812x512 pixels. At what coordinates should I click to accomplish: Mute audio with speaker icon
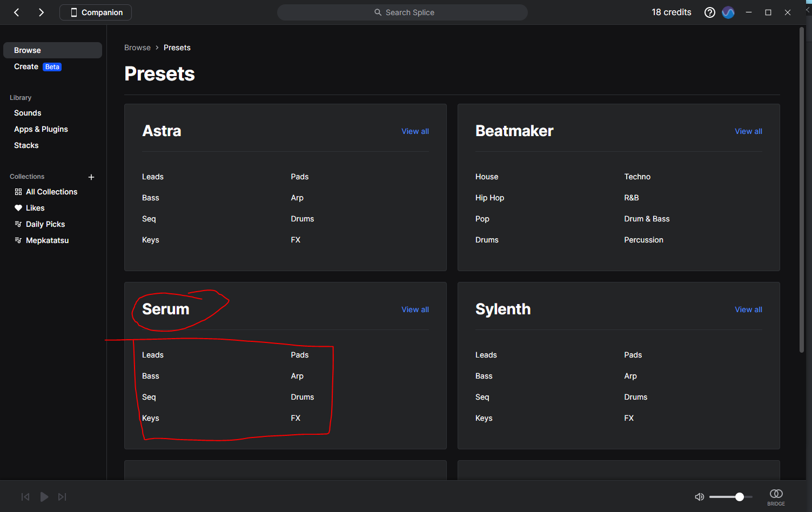tap(700, 497)
